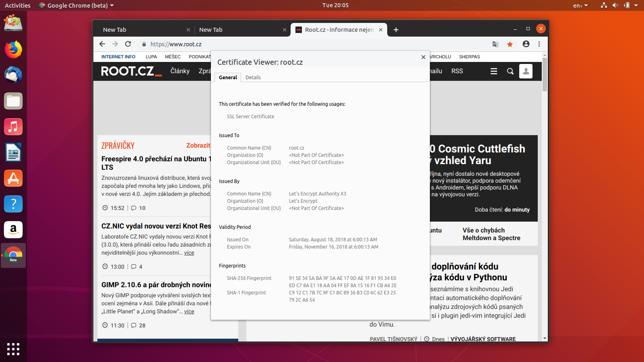Open Rhythmbox music player from dock
The width and height of the screenshot is (644, 362).
point(13,127)
